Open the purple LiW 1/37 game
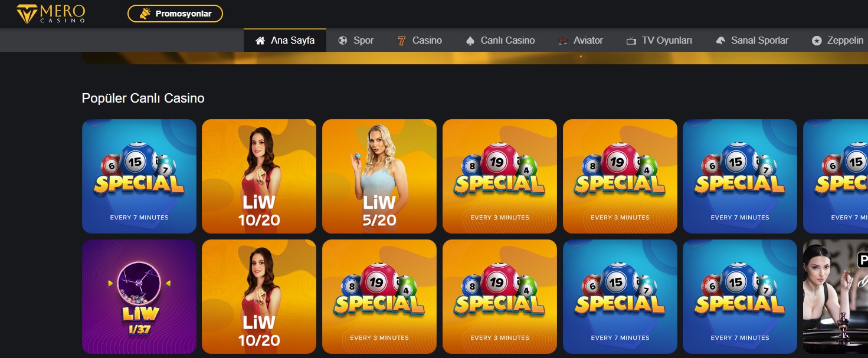Image resolution: width=868 pixels, height=358 pixels. pyautogui.click(x=139, y=297)
